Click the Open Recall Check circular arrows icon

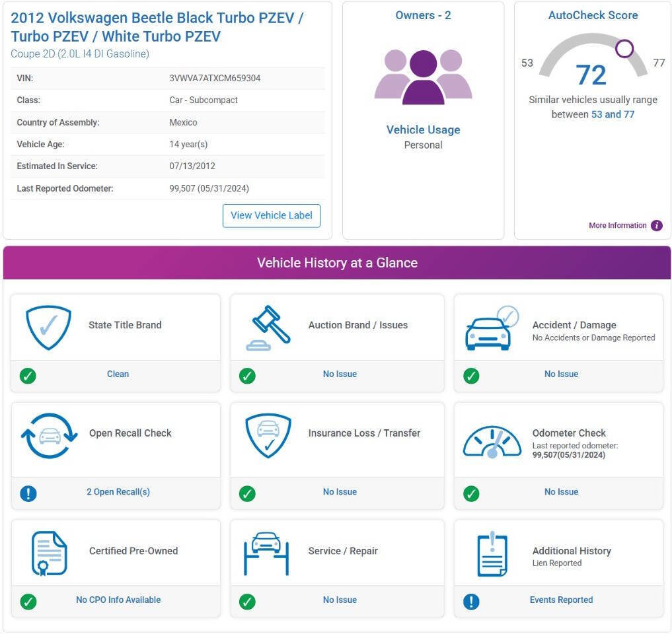point(50,436)
